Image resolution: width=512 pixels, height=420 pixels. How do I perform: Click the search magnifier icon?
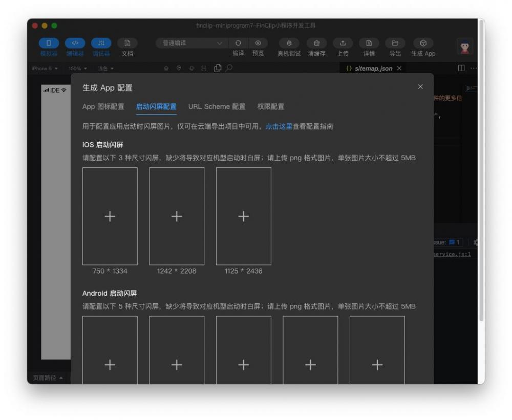coord(229,68)
